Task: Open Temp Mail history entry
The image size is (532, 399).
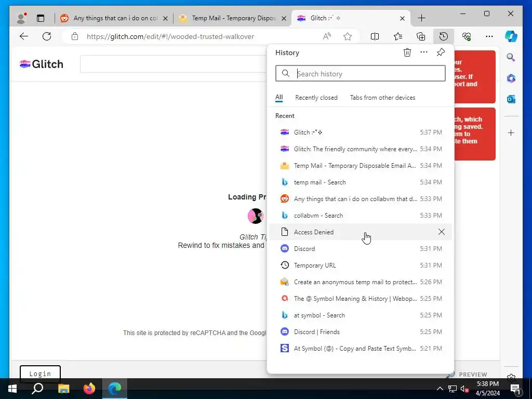Action: click(361, 166)
